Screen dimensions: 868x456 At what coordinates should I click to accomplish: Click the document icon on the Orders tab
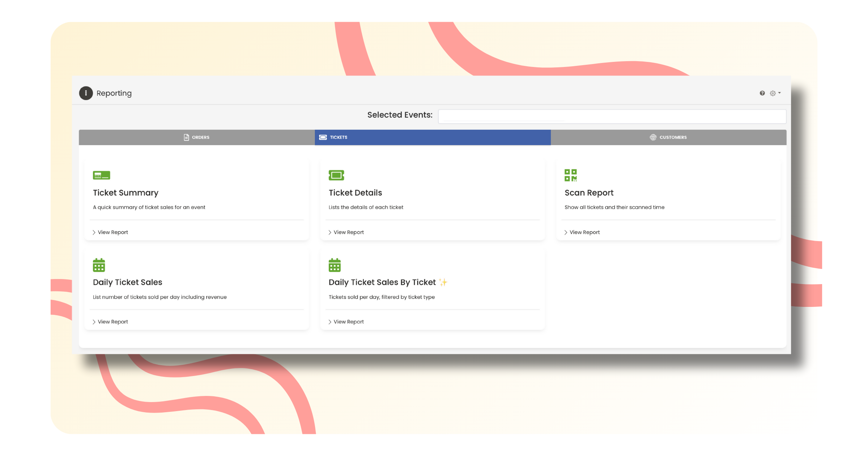click(186, 137)
